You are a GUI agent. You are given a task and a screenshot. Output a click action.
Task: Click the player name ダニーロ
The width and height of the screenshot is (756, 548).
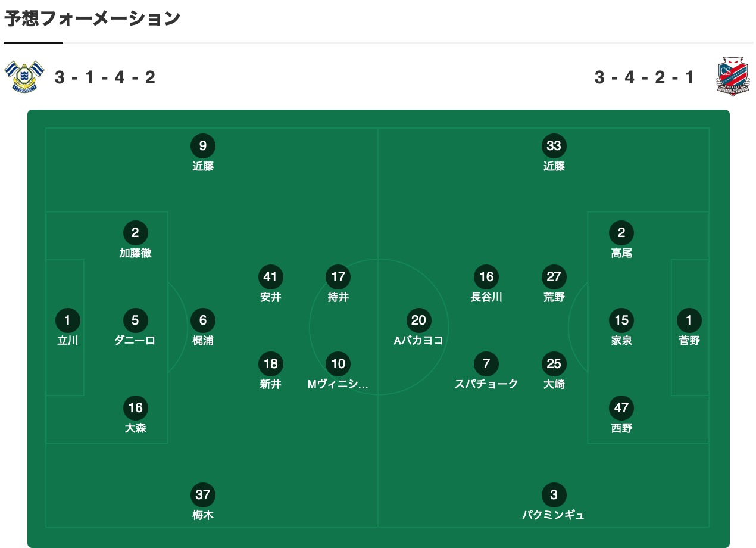click(135, 341)
